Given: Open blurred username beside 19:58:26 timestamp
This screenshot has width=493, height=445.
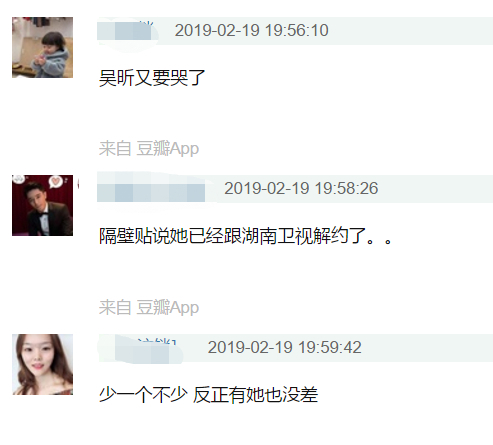Looking at the screenshot, I should pos(151,189).
